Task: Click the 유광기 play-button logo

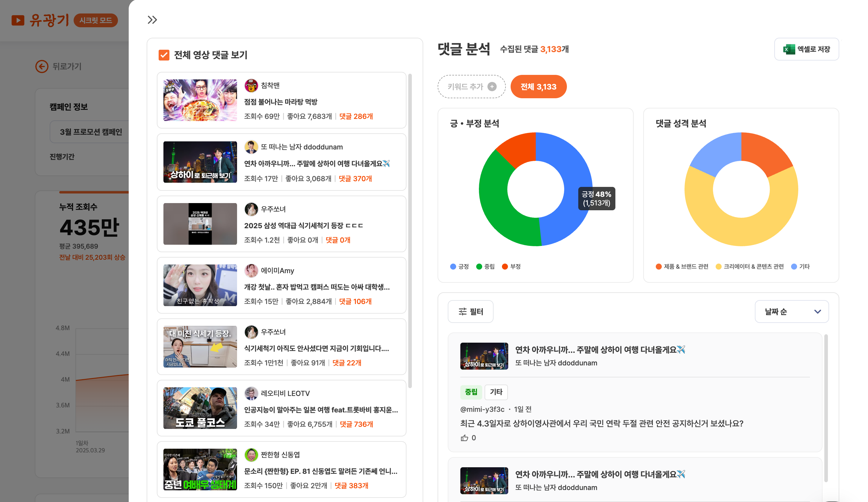Action: pos(18,20)
